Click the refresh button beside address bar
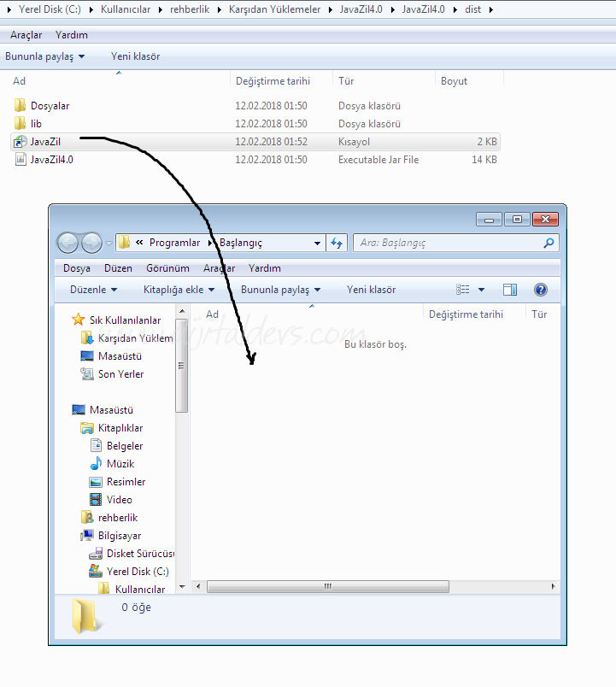Viewport: 616px width, 687px height. click(x=337, y=243)
